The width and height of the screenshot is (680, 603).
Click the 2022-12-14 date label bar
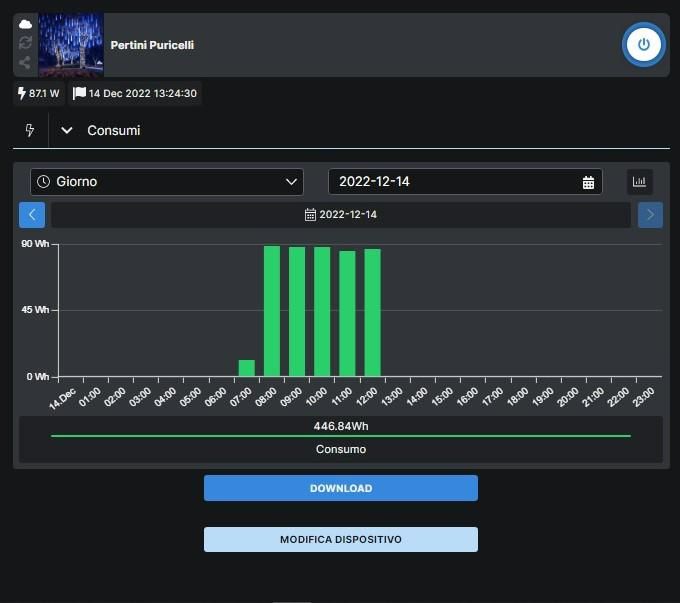341,215
